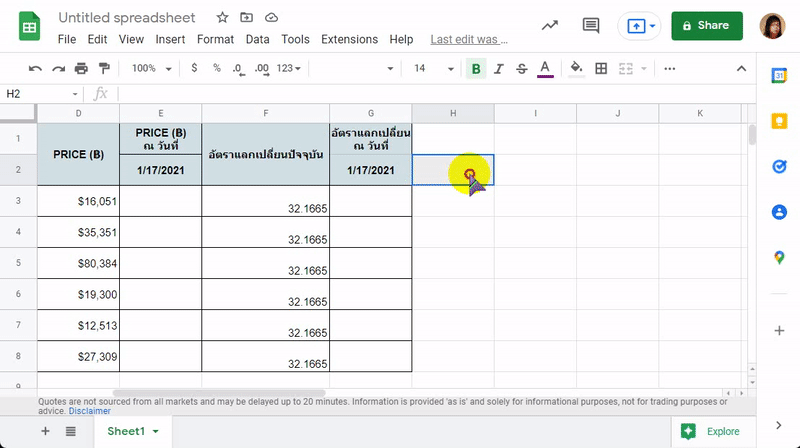
Task: Open the text color picker
Action: tap(545, 68)
